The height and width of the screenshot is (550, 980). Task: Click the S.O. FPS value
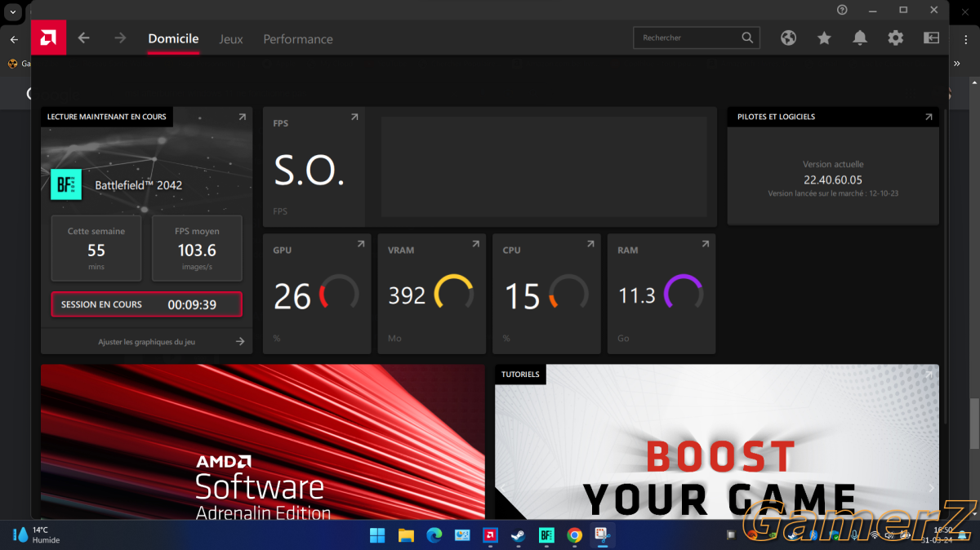coord(309,171)
